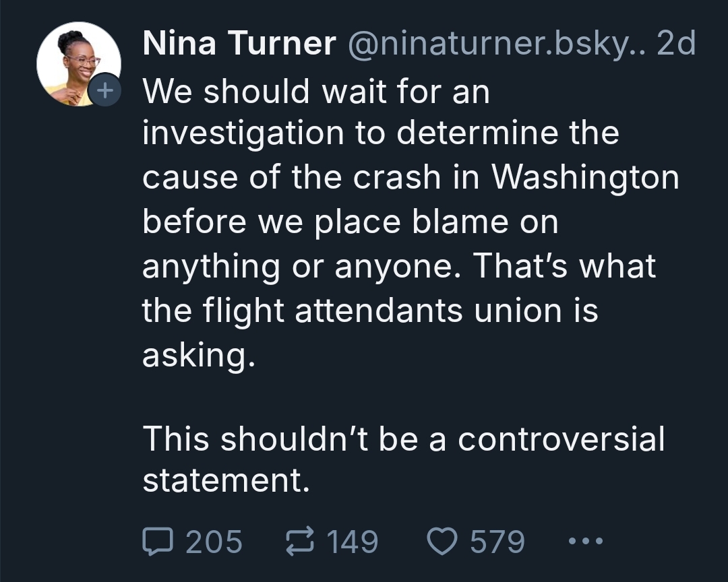Viewport: 728px width, 582px height.
Task: Click the line starting 'We should wait'
Action: pyautogui.click(x=316, y=92)
